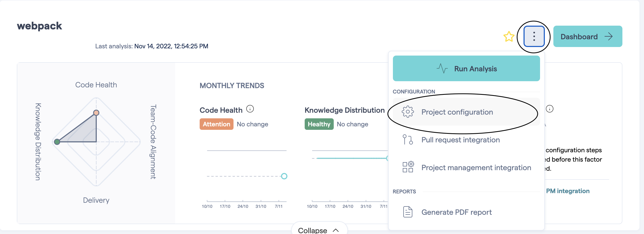
Task: Click the PDF document icon
Action: point(408,212)
